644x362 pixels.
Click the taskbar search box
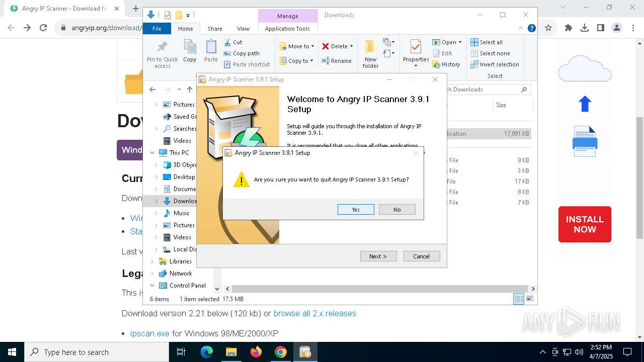(96, 352)
